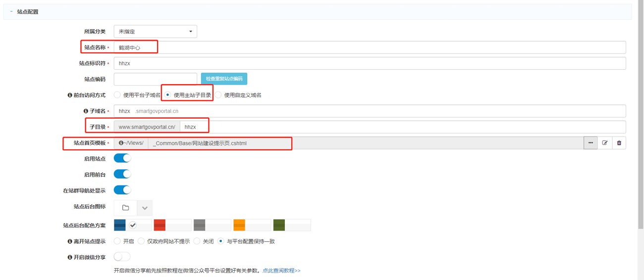The width and height of the screenshot is (644, 280).
Task: Click the 检查重复站点编码 button
Action: pyautogui.click(x=224, y=79)
